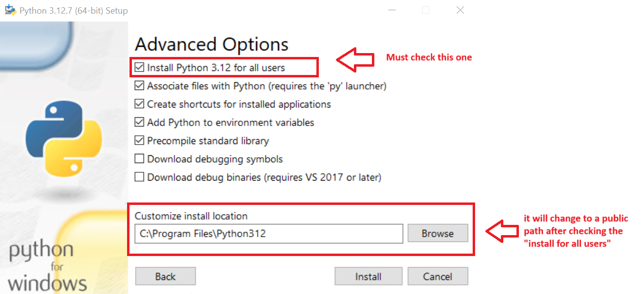The height and width of the screenshot is (294, 644).
Task: Click the python for windows text logo
Action: [47, 267]
